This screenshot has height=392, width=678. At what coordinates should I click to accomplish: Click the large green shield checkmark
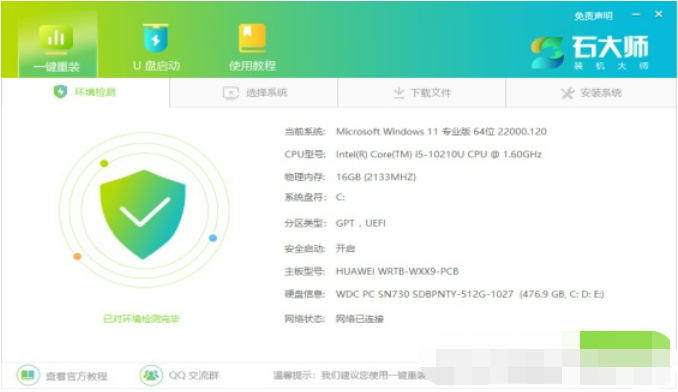tap(143, 214)
